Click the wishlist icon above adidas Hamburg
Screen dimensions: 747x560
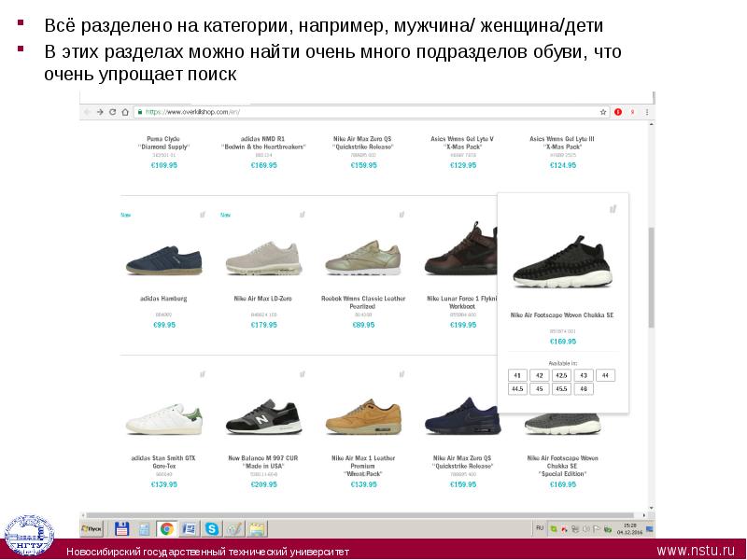pyautogui.click(x=203, y=215)
